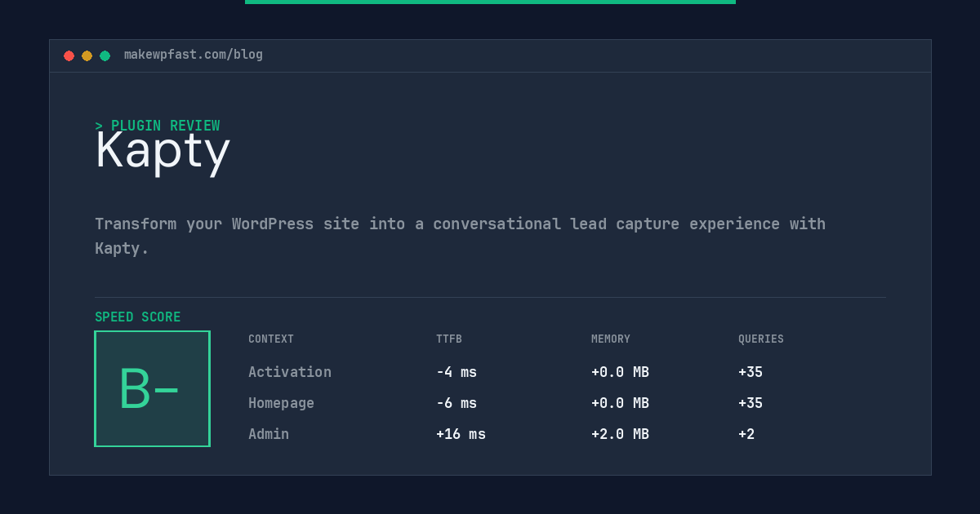Click the yellow minimize dot
The height and width of the screenshot is (514, 980).
click(x=87, y=55)
